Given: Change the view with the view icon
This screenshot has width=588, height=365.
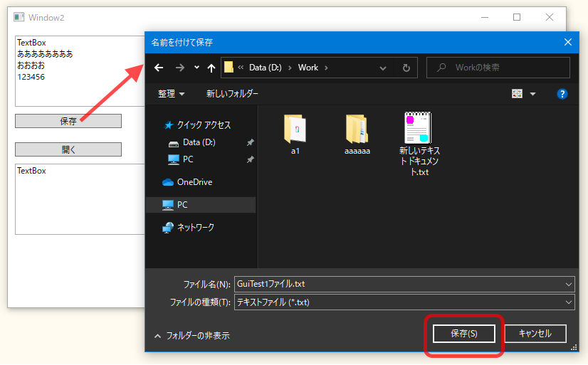Looking at the screenshot, I should pos(517,94).
